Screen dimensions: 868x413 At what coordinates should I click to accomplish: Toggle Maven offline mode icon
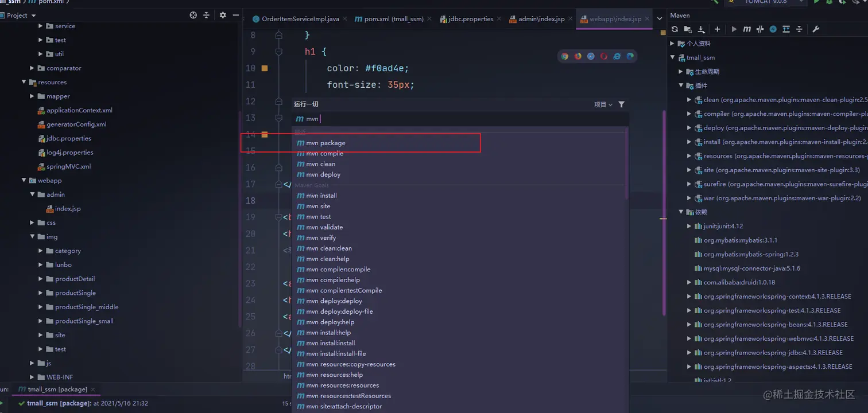click(x=773, y=29)
